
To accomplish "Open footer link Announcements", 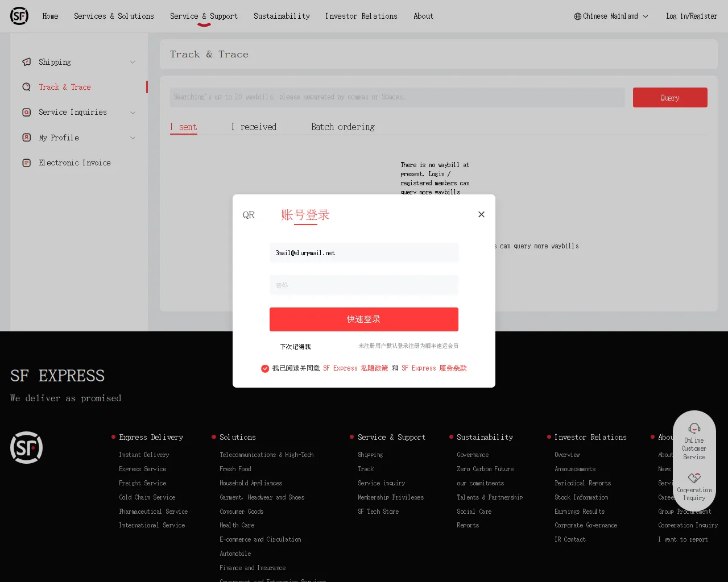I will 575,469.
